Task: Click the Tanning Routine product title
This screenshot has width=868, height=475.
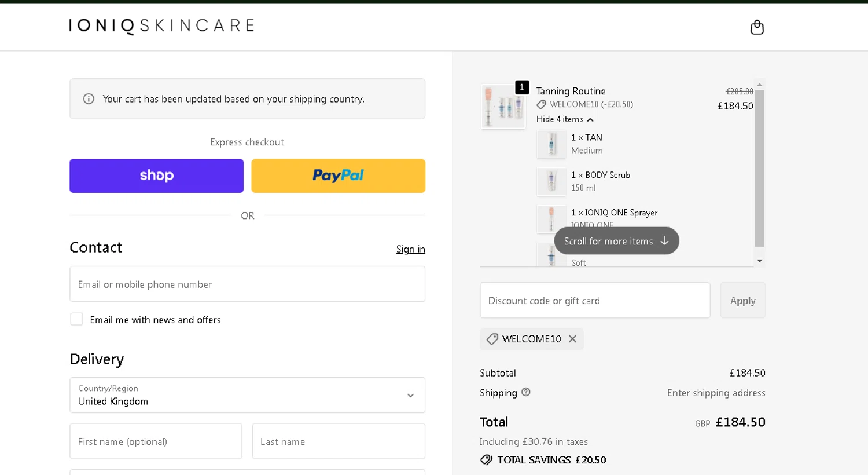Action: pyautogui.click(x=571, y=91)
